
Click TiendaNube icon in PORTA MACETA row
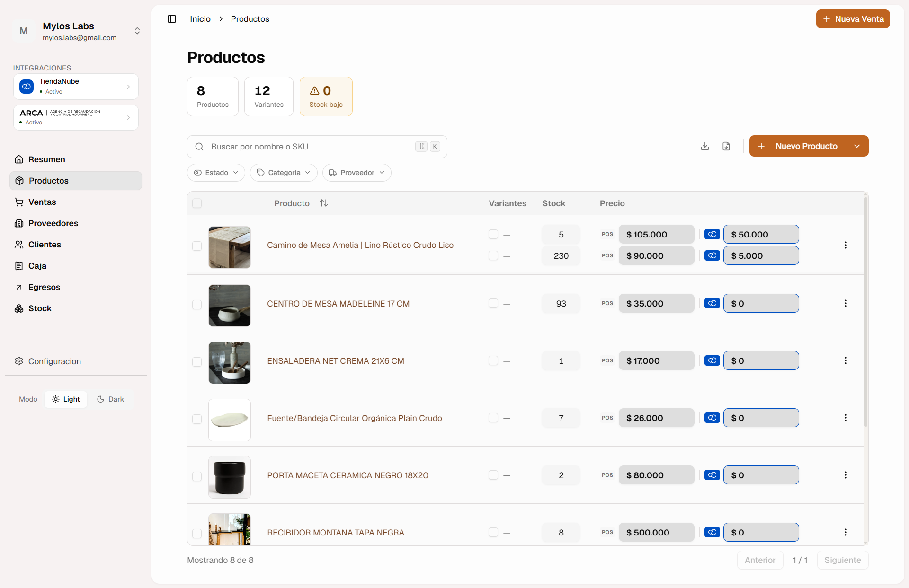pos(712,475)
